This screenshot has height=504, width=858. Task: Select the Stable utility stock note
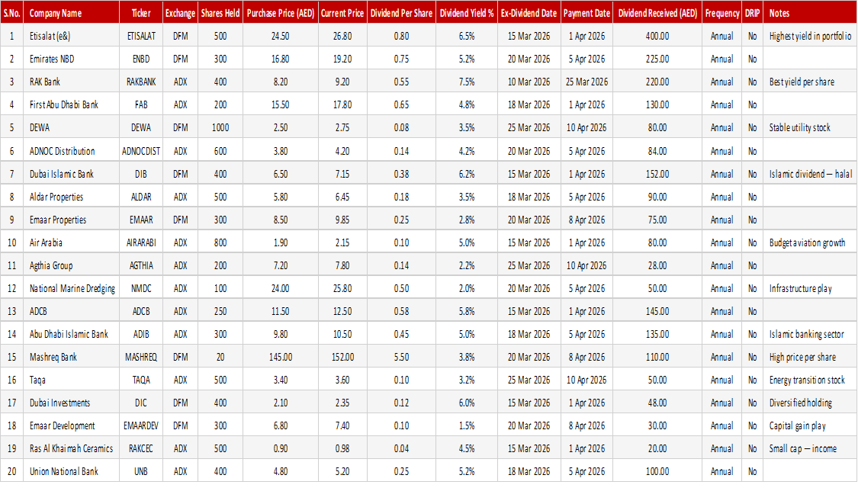click(810, 127)
